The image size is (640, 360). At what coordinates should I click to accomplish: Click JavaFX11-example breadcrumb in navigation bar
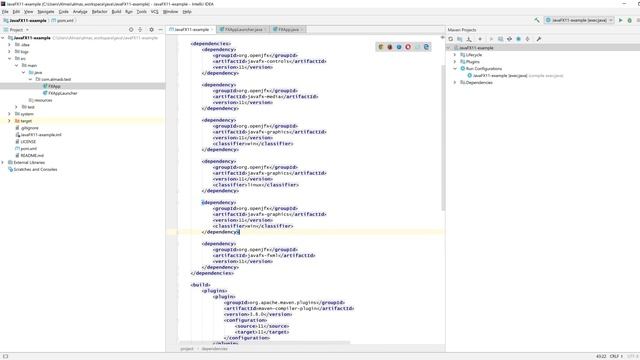tap(25, 20)
